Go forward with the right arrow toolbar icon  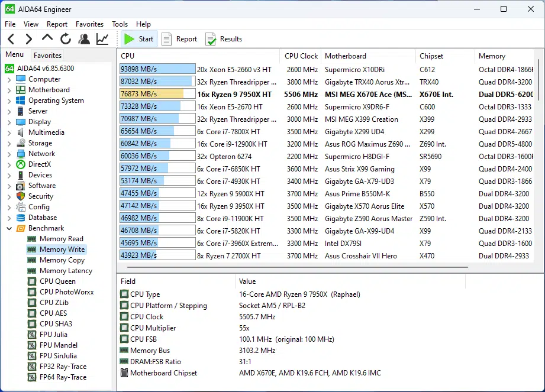coord(28,39)
